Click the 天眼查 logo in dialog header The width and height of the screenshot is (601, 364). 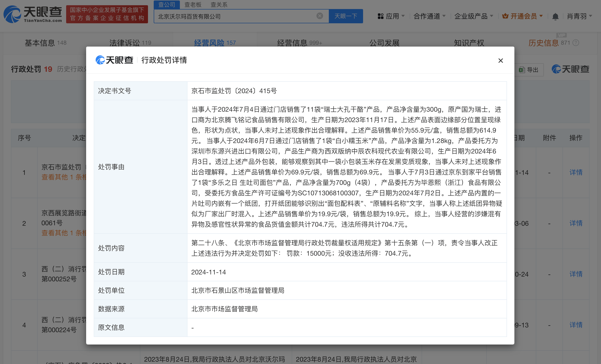pyautogui.click(x=114, y=60)
